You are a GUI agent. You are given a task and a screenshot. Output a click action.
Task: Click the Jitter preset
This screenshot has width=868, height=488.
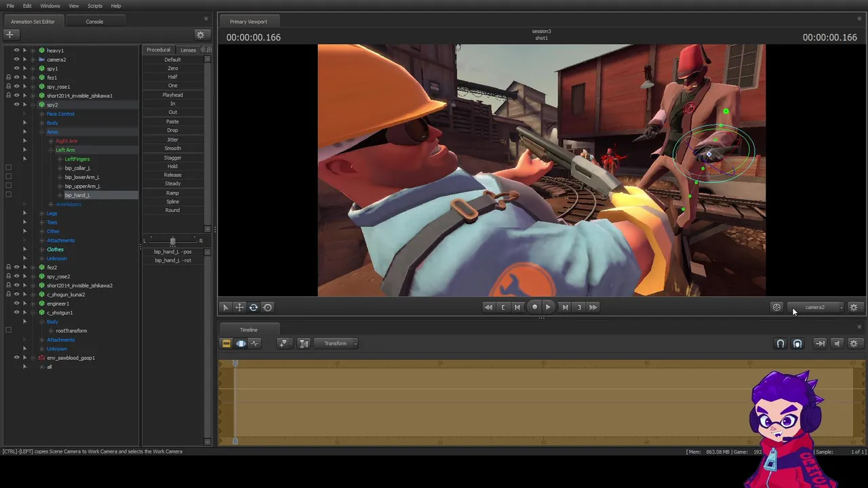tap(173, 140)
